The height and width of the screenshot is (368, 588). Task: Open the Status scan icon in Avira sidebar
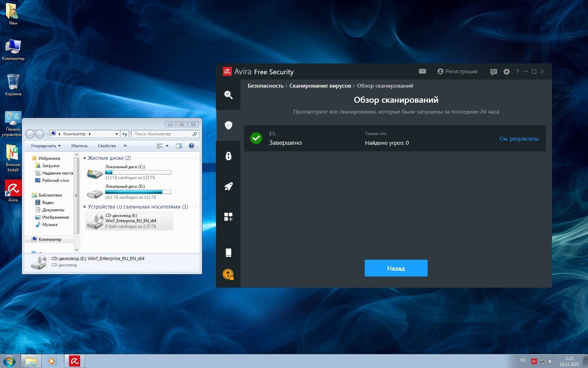coord(228,95)
